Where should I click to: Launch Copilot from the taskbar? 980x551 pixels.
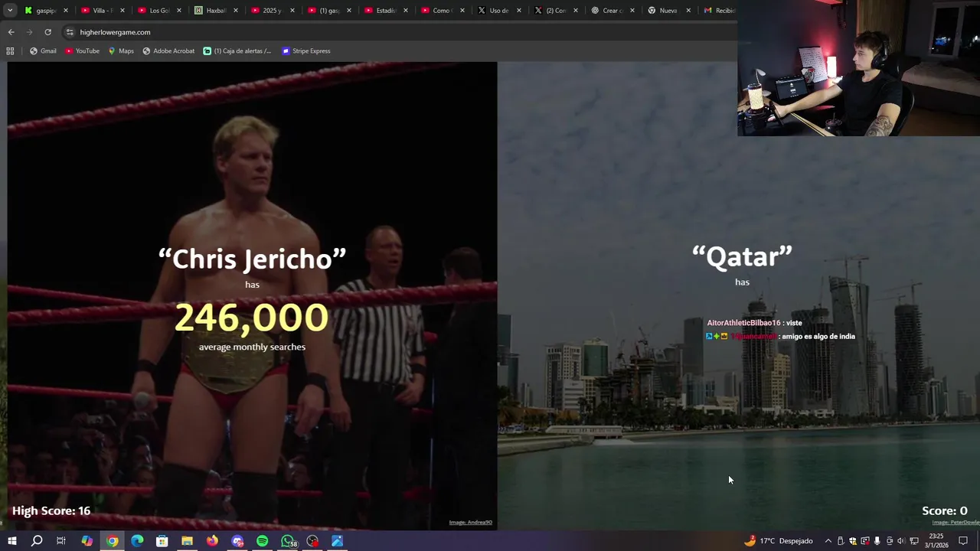(87, 541)
